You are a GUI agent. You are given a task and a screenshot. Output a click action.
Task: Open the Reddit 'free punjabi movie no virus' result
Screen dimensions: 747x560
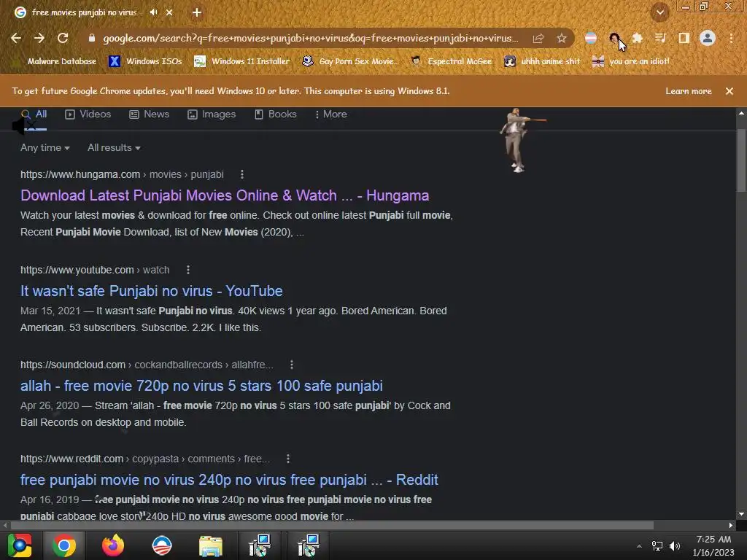[229, 480]
